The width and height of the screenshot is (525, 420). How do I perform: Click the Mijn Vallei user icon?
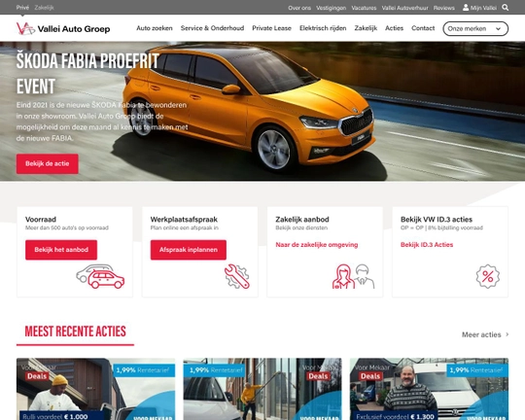[466, 8]
